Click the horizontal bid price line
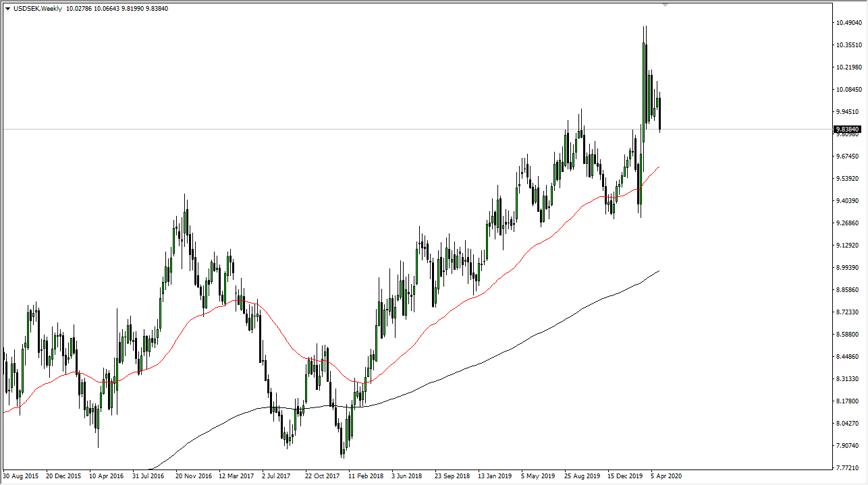 (x=405, y=129)
